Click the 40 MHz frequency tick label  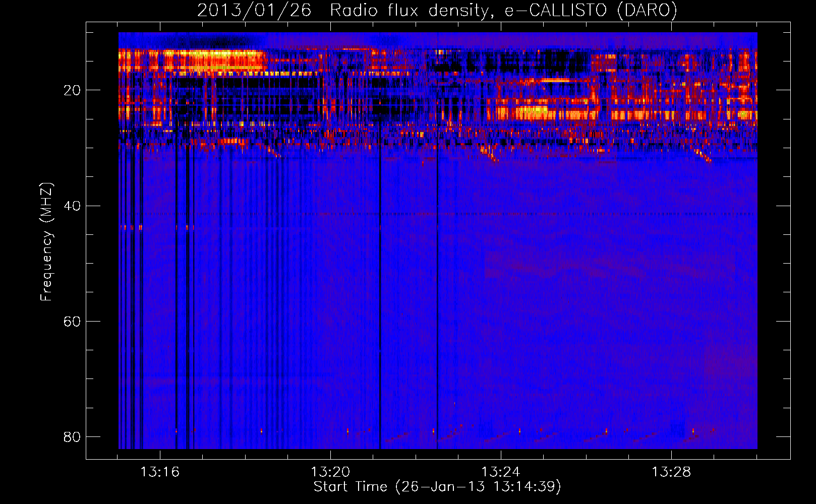tap(72, 206)
